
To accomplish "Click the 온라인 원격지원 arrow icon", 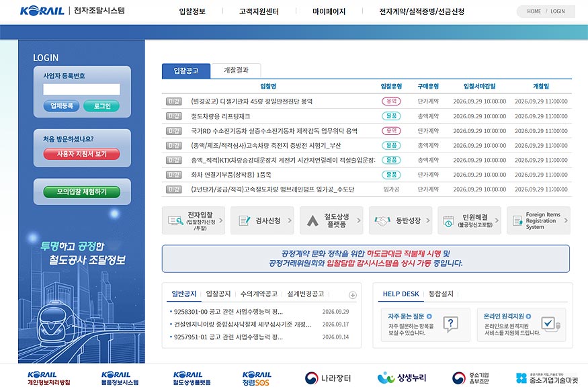I will tap(528, 316).
